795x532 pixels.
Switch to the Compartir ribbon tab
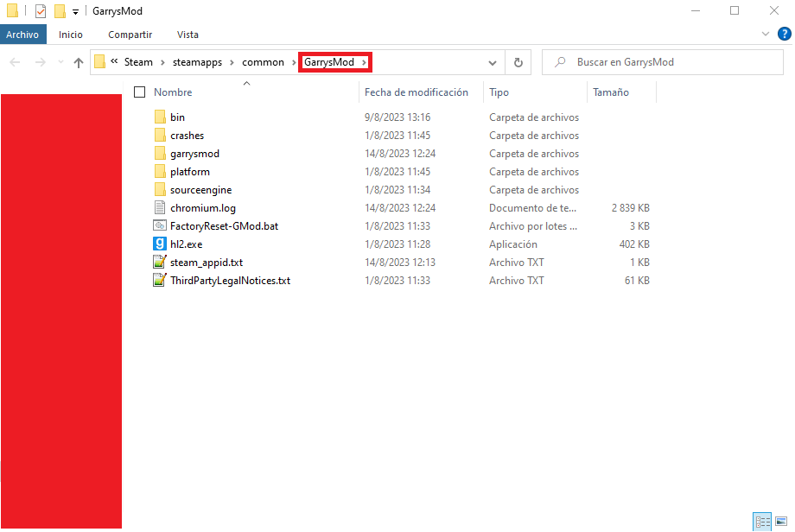[130, 35]
